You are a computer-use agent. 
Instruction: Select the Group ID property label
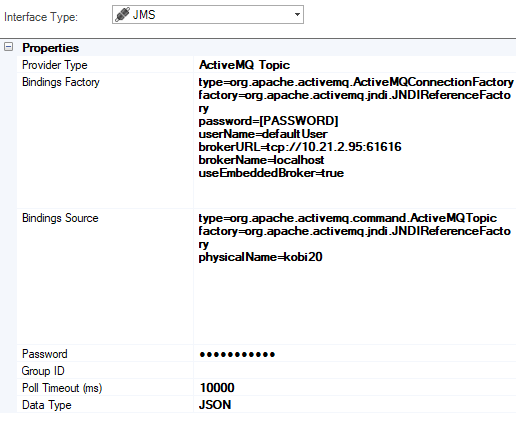pyautogui.click(x=43, y=371)
